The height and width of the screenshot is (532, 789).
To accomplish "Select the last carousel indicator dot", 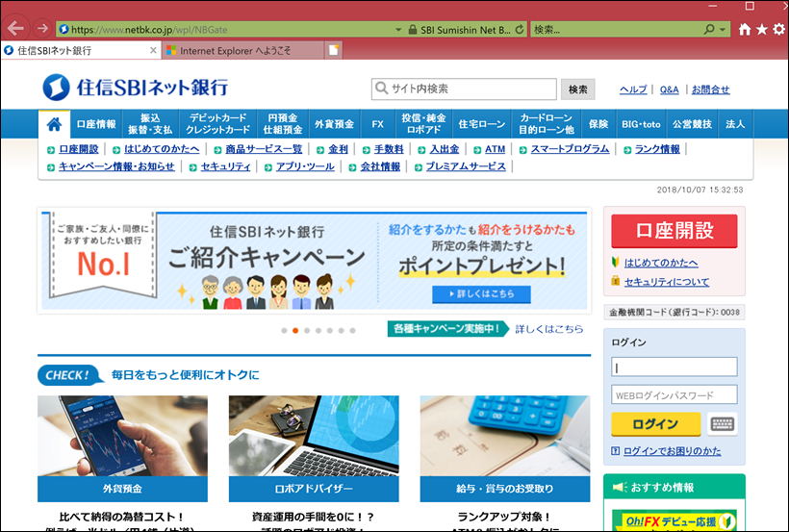I will [352, 330].
